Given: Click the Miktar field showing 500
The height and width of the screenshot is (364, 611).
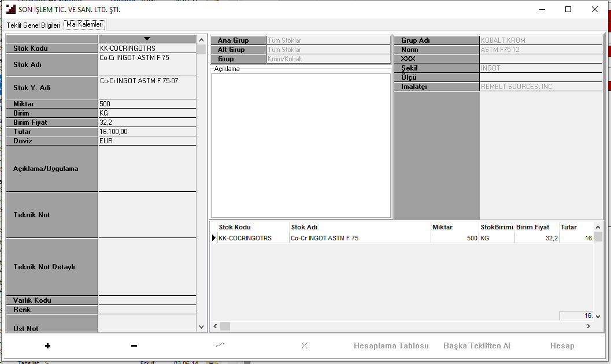Looking at the screenshot, I should coord(147,104).
